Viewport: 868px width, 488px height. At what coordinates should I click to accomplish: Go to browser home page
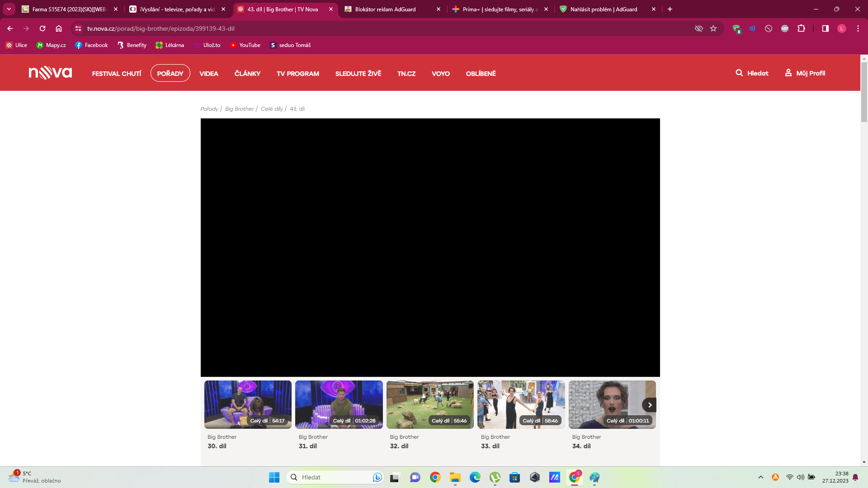pyautogui.click(x=59, y=28)
